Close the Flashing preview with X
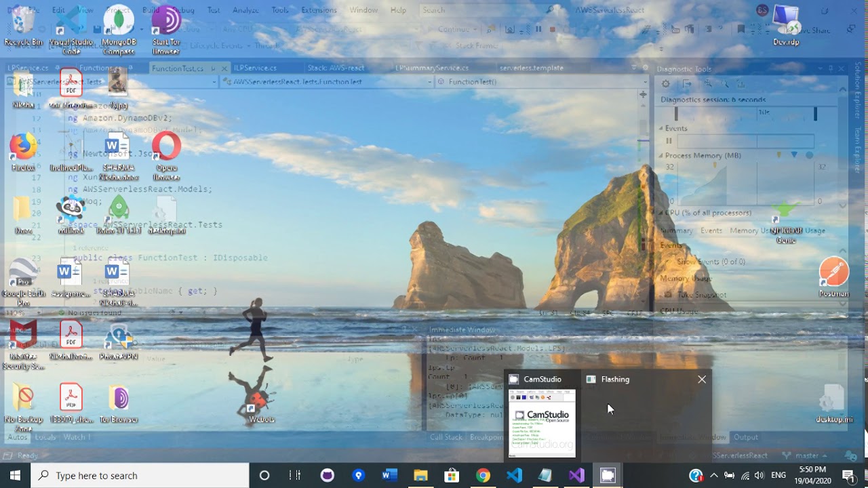This screenshot has width=868, height=488. pyautogui.click(x=702, y=379)
